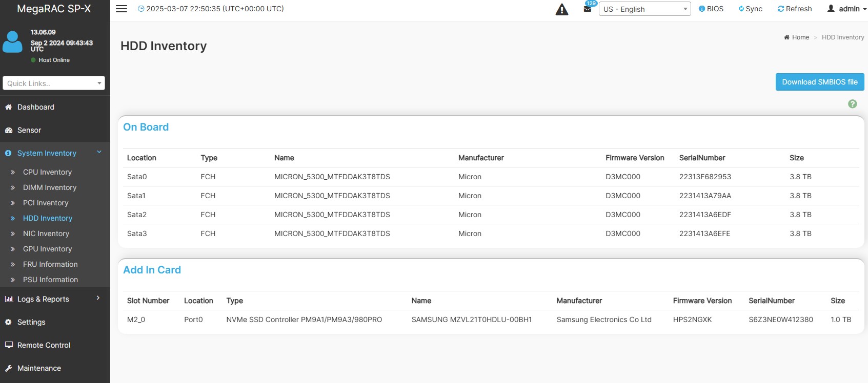Select serial number 2231413A6EDF
The image size is (868, 383).
[x=705, y=215]
